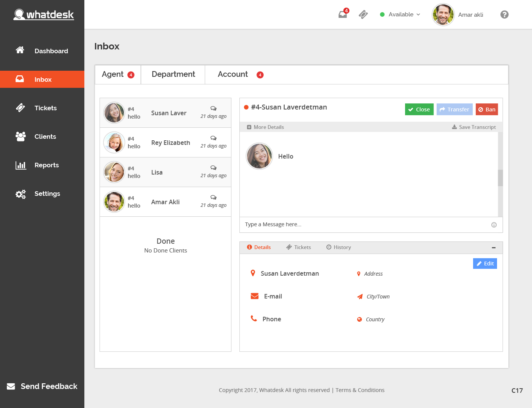The height and width of the screenshot is (408, 532).
Task: Open the Terms & Conditions link
Action: 360,390
